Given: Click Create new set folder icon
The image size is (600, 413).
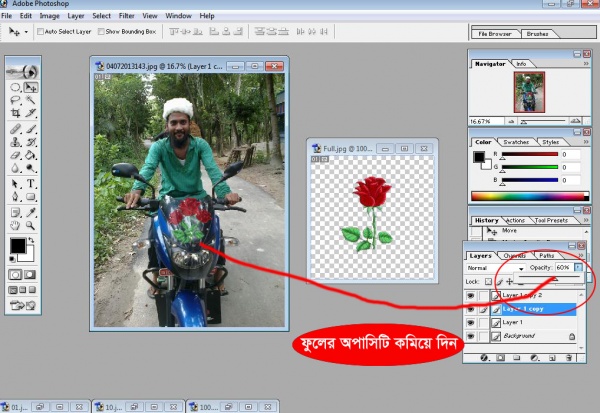Looking at the screenshot, I should coord(517,358).
